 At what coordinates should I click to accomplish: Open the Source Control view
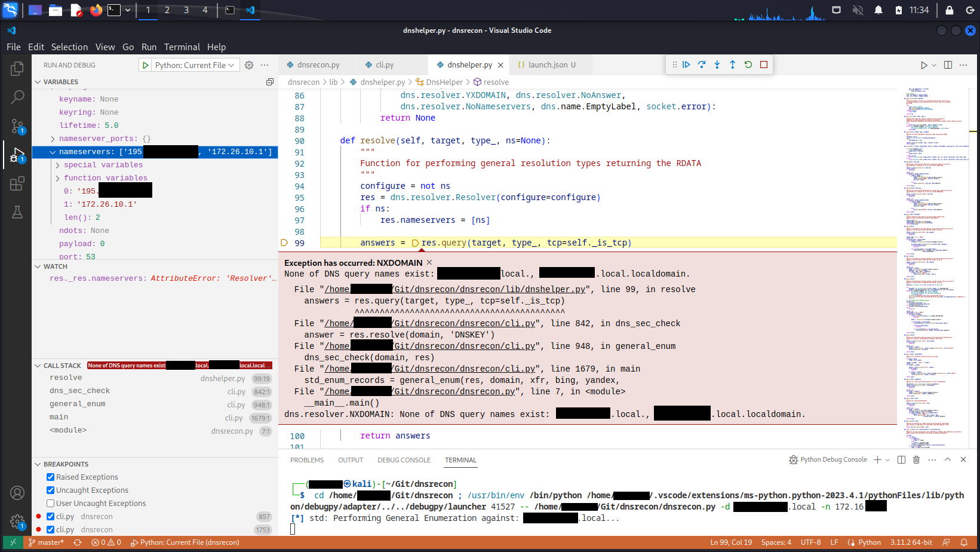tap(17, 126)
